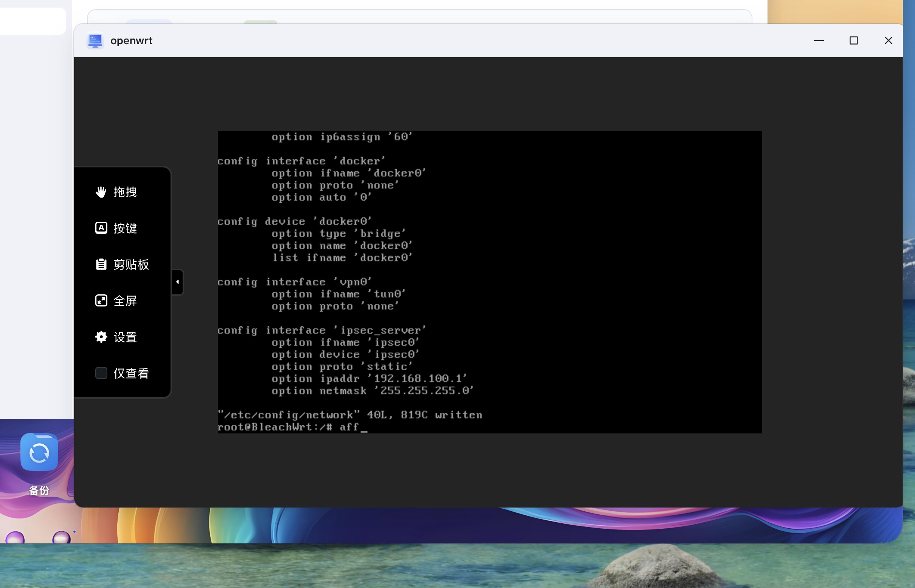The height and width of the screenshot is (588, 915).
Task: Click the 按键 keyboard key icon
Action: 101,228
